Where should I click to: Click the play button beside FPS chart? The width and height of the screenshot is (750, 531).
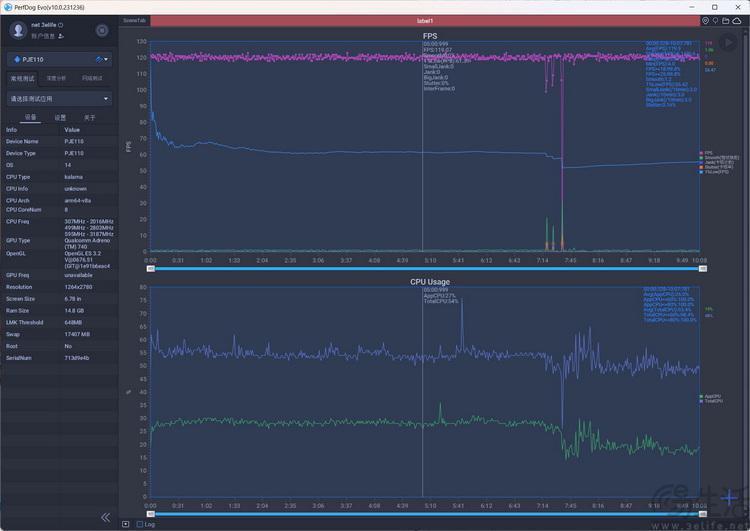coord(728,43)
